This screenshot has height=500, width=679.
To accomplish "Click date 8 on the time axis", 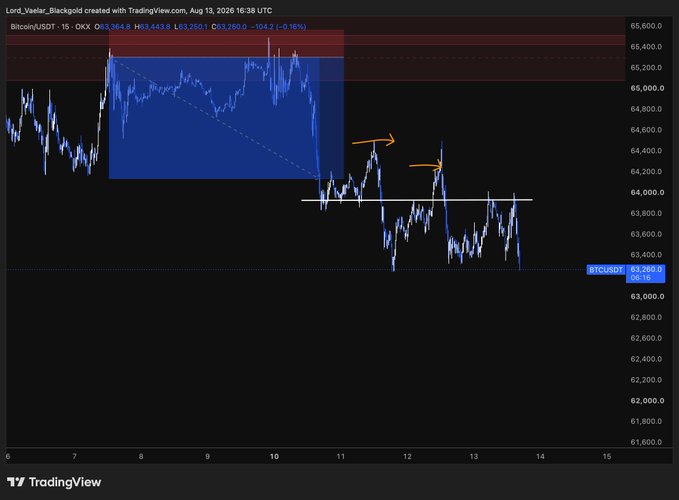I will tap(141, 456).
